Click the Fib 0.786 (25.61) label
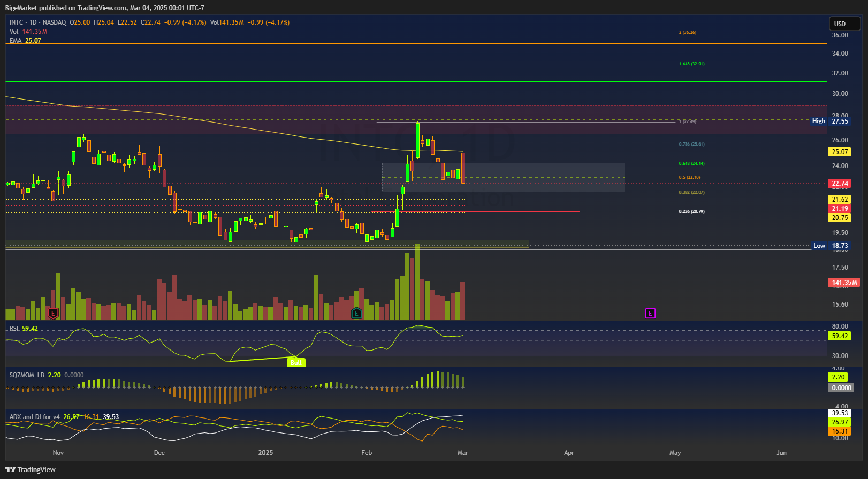 (x=691, y=144)
